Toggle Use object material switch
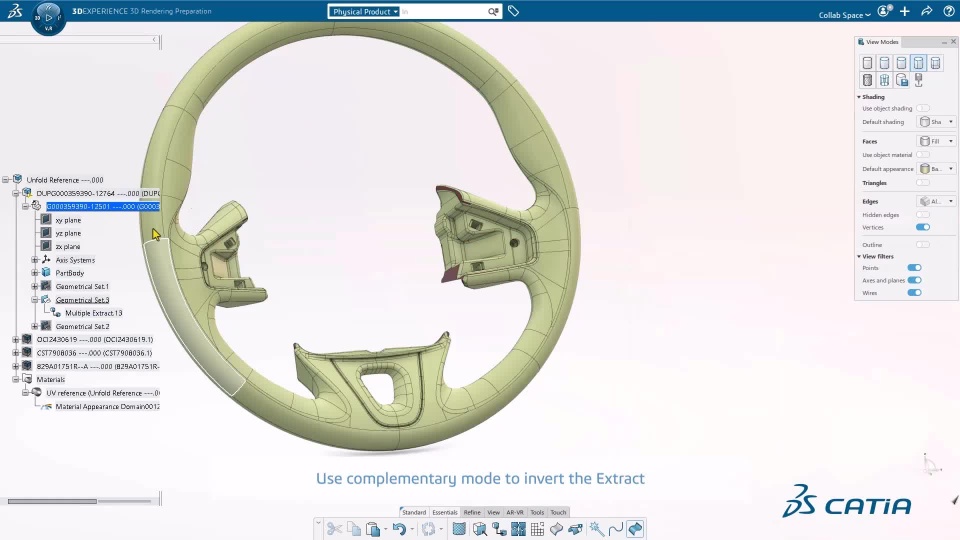 click(923, 155)
